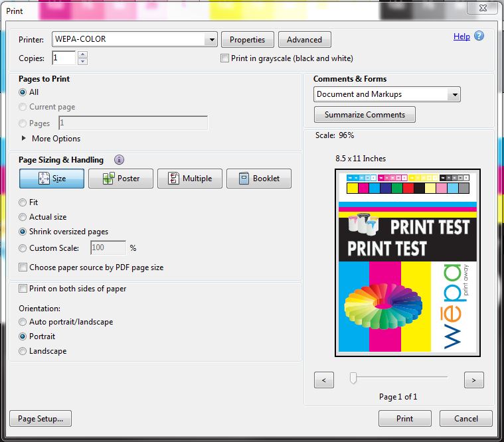Increase copies with the up arrow
The width and height of the screenshot is (504, 442).
82,55
